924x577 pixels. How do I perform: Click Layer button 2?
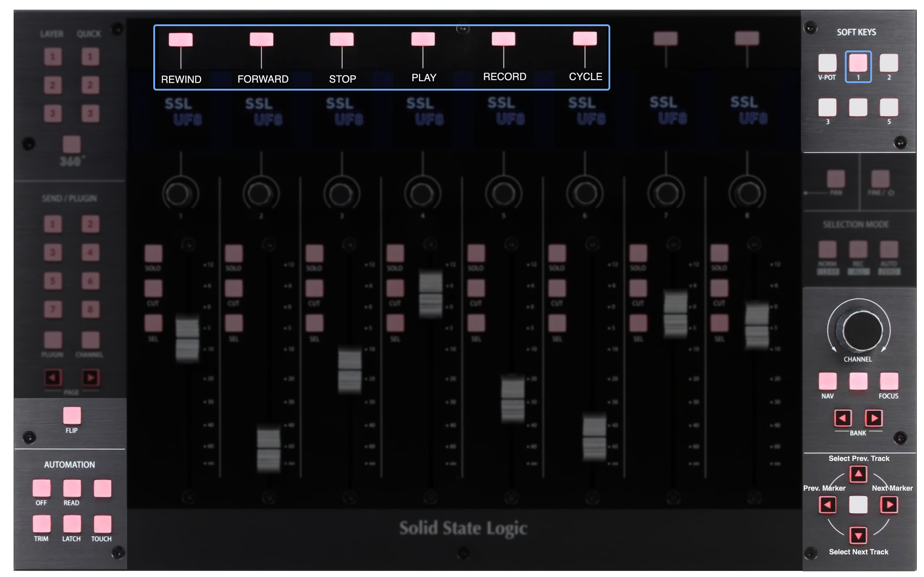point(53,85)
